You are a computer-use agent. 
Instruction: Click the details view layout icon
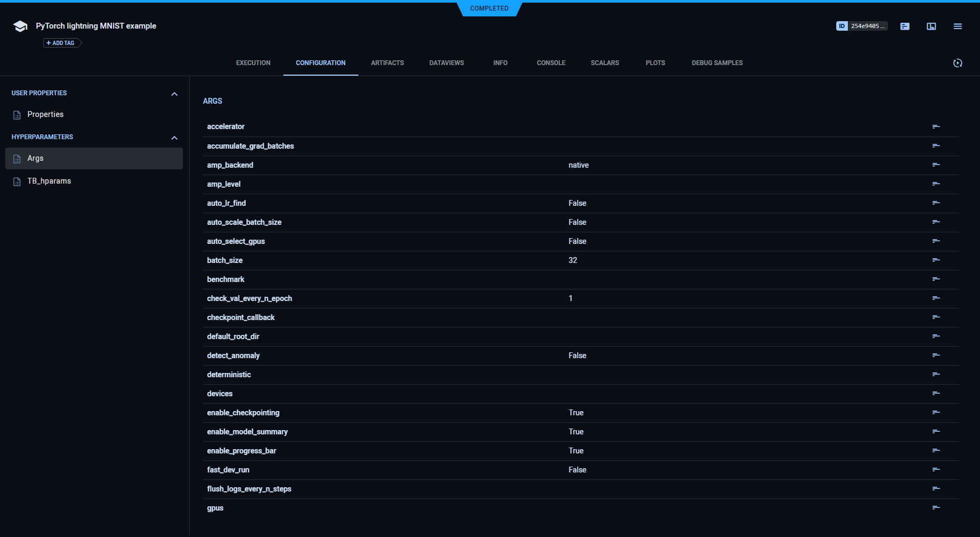pyautogui.click(x=931, y=26)
